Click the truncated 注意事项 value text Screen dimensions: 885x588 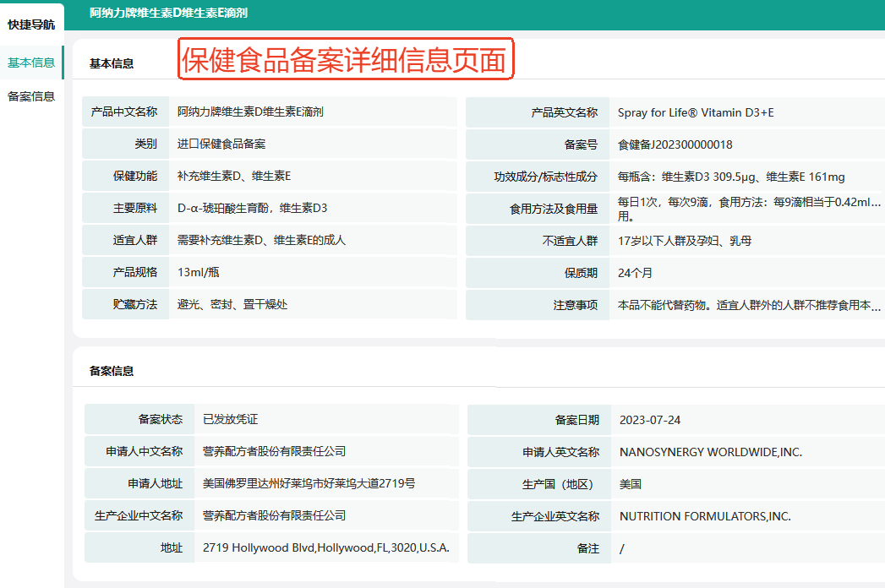tap(749, 305)
